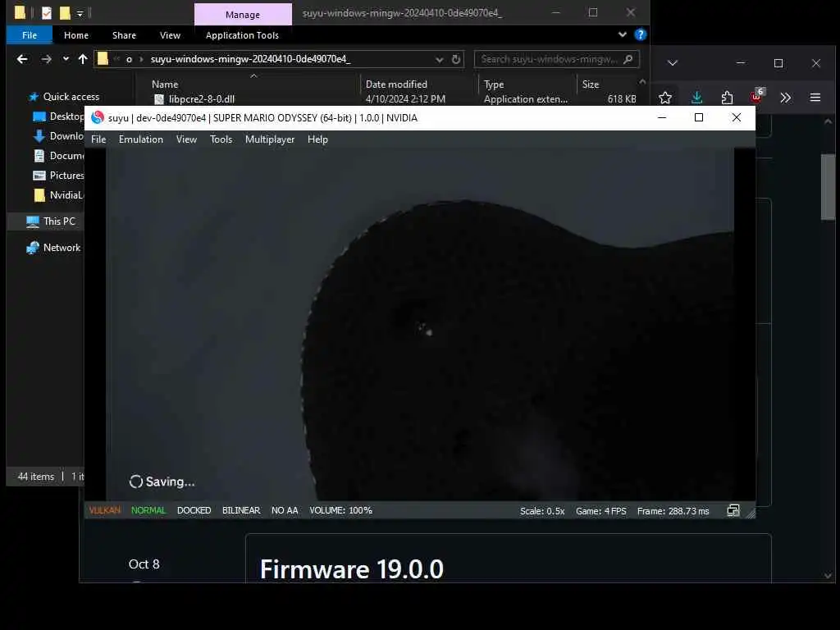Show more browser tools chevron
Viewport: 840px width, 630px height.
click(x=785, y=98)
